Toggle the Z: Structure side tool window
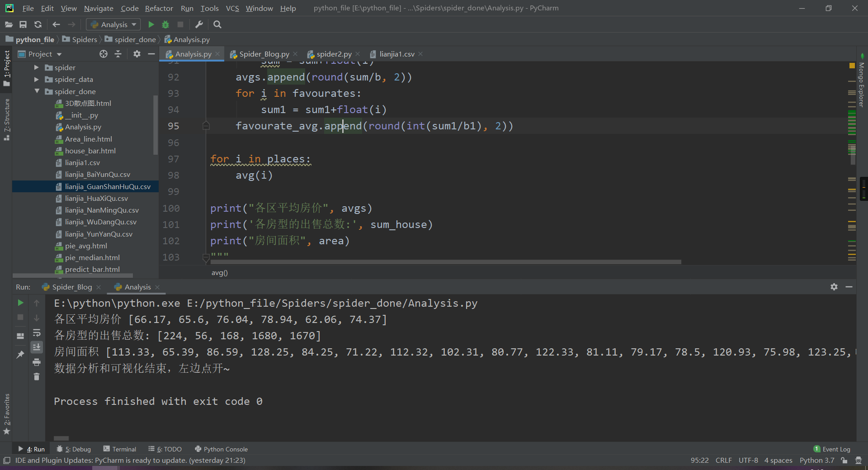 (6, 119)
